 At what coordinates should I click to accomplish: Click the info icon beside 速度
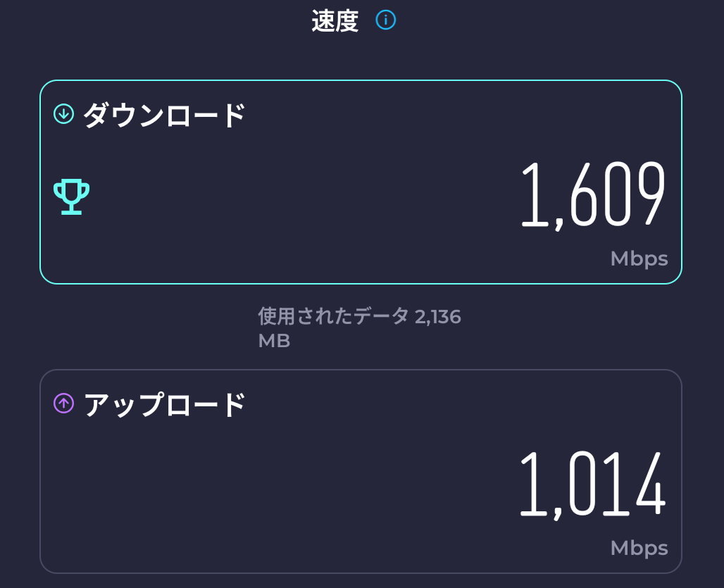[x=386, y=20]
